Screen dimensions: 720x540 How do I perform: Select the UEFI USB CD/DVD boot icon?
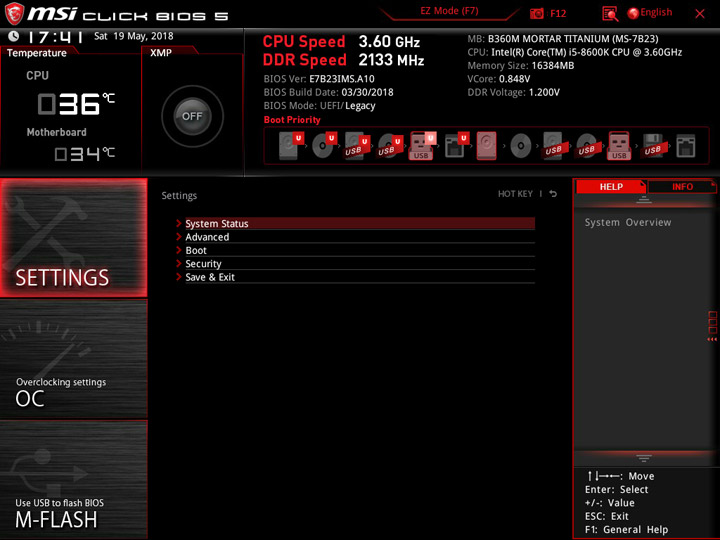[x=390, y=146]
